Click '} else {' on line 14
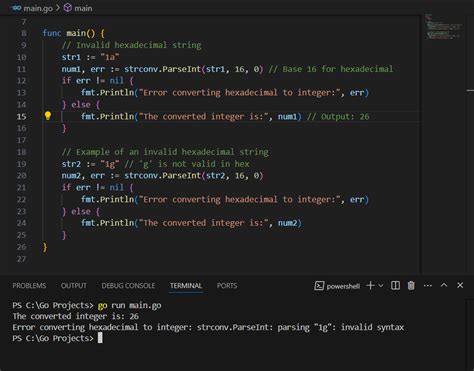 [x=81, y=105]
